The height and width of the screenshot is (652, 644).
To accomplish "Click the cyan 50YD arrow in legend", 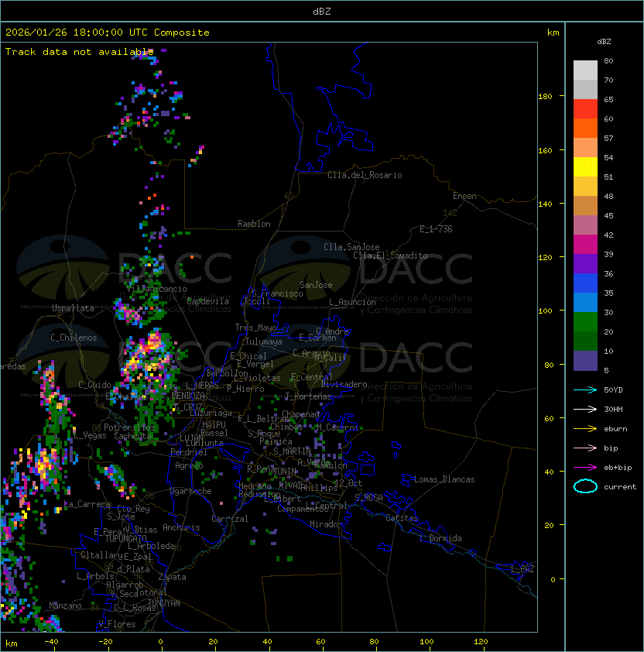I will point(585,390).
